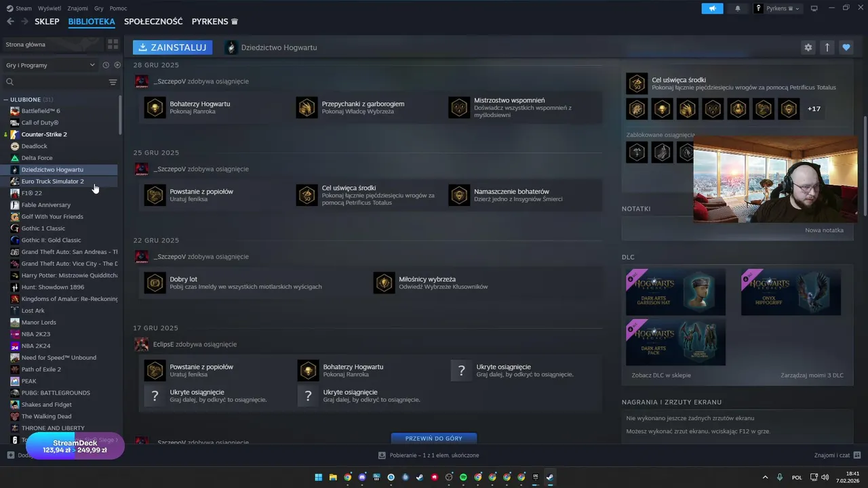
Task: Click the ZAINSTALUJ install button
Action: pyautogui.click(x=172, y=47)
